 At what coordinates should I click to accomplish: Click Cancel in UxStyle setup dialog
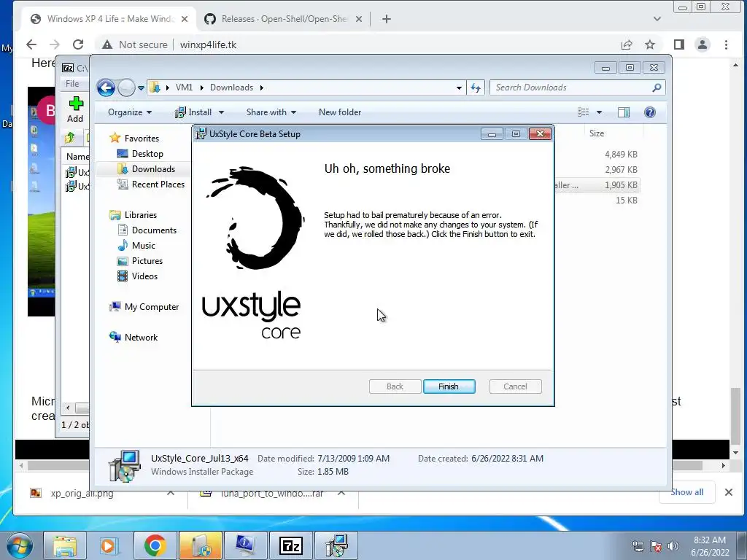click(515, 386)
